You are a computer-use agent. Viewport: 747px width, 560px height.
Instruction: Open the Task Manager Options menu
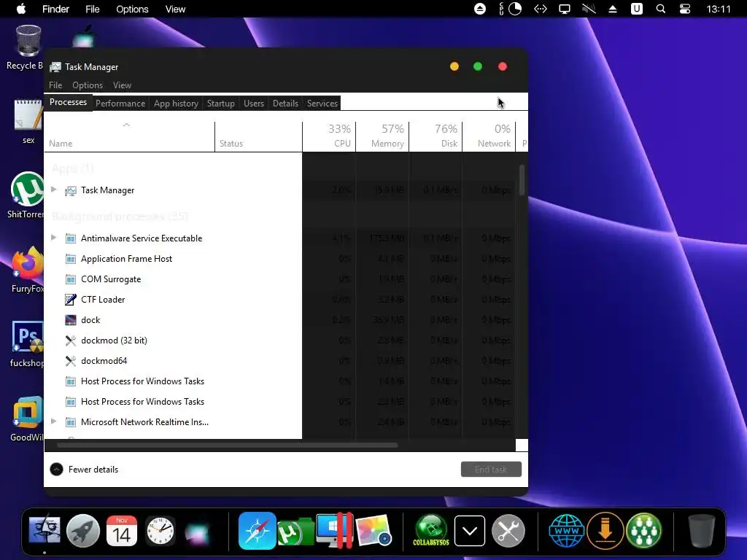(88, 85)
